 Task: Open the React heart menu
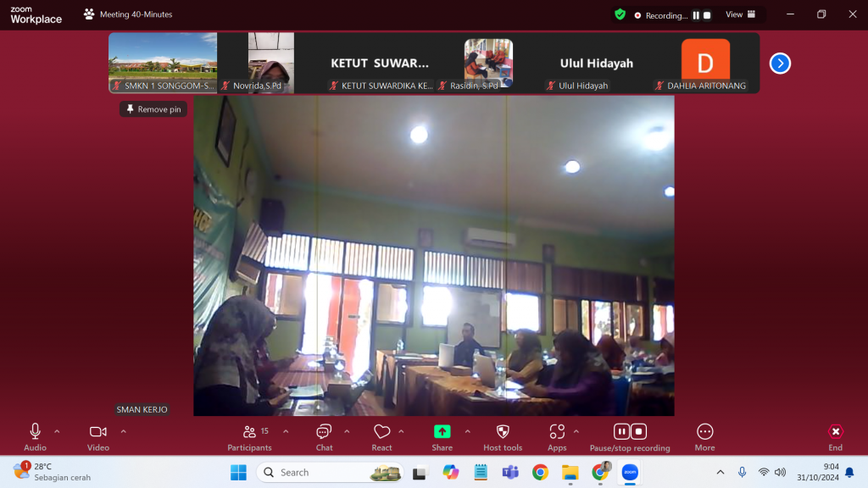tap(381, 437)
